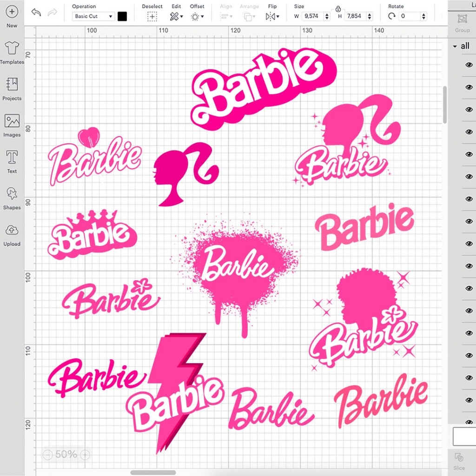Click inside the Width size field
Viewport: 476px width, 476px height.
pos(312,16)
